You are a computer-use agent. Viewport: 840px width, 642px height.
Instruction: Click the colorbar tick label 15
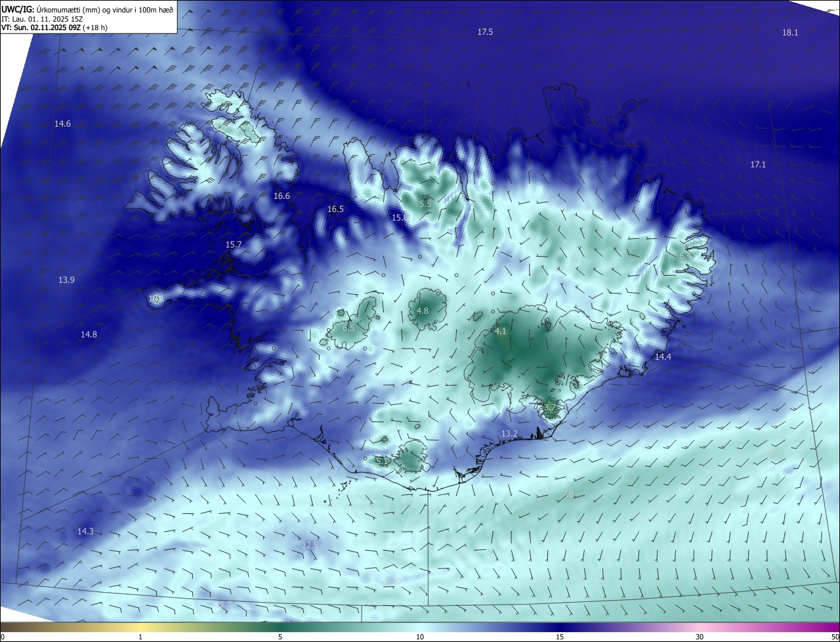point(560,637)
